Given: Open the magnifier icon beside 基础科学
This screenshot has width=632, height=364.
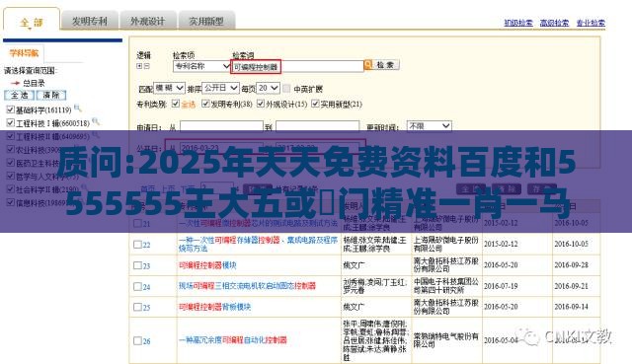Looking at the screenshot, I should point(77,108).
